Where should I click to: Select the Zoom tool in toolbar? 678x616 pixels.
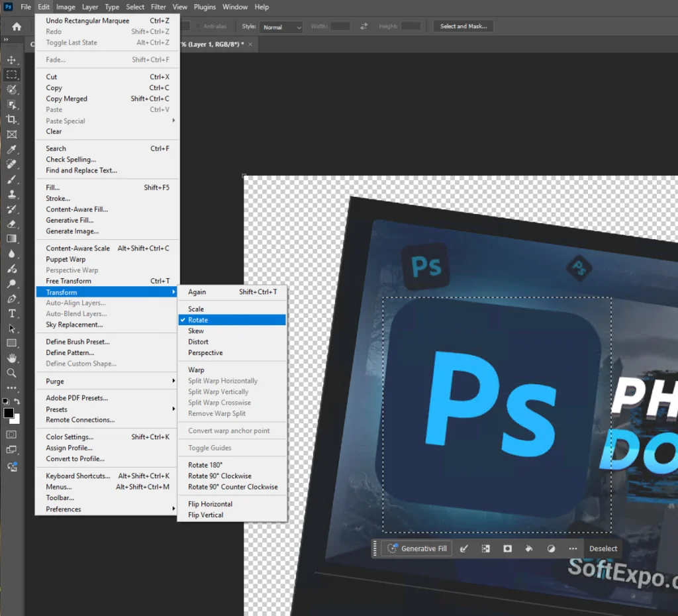(11, 373)
